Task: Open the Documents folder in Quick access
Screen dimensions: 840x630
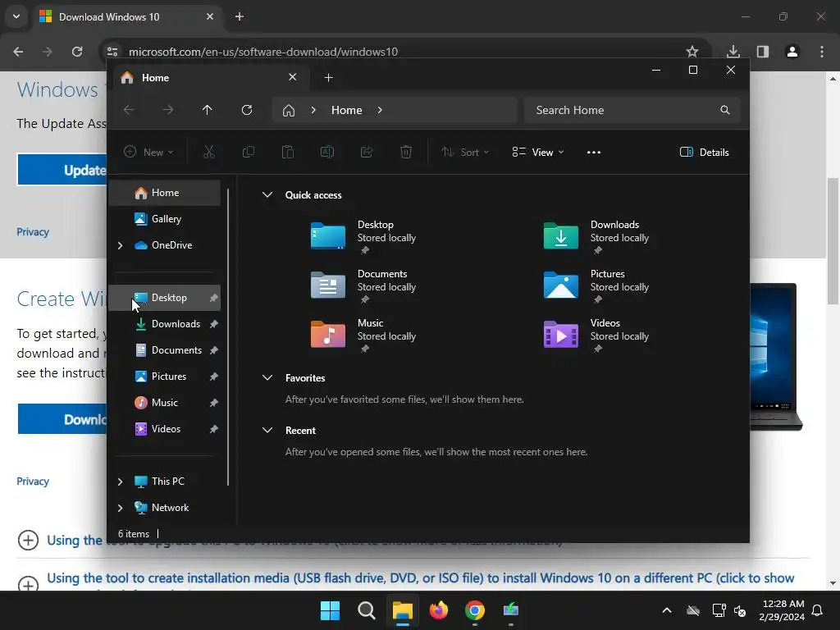Action: (363, 286)
